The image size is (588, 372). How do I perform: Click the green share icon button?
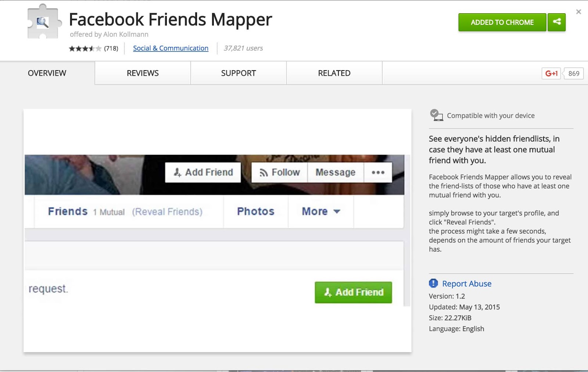[x=556, y=22]
